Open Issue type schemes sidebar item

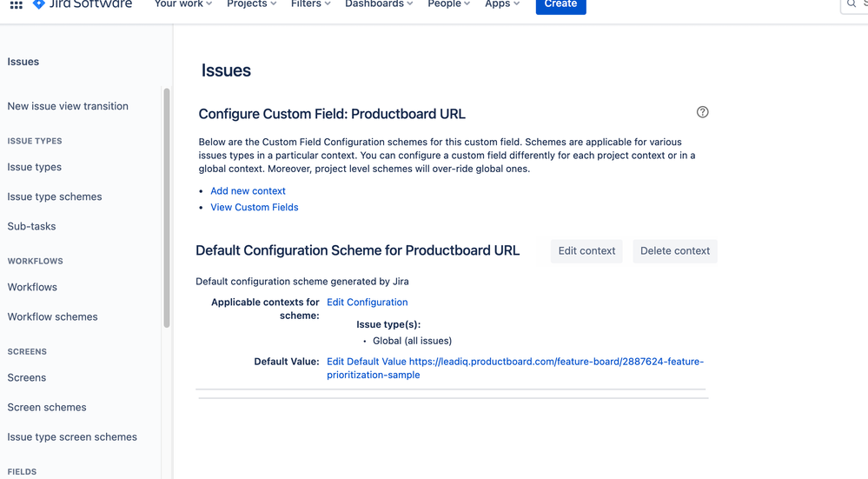[54, 197]
